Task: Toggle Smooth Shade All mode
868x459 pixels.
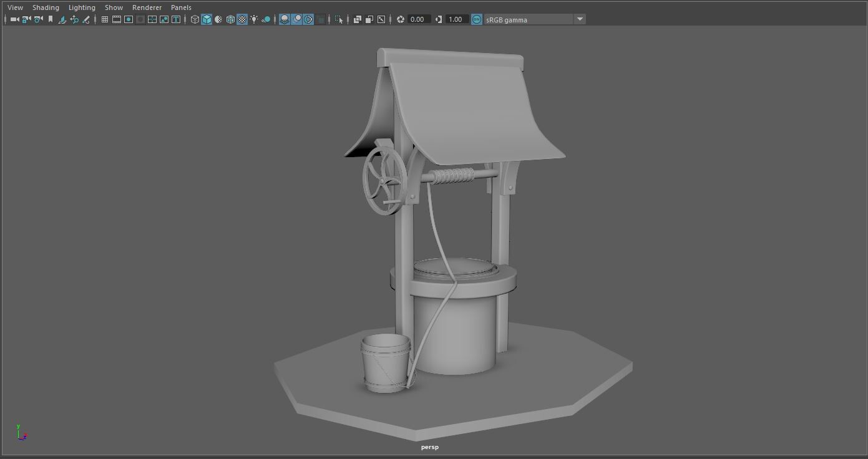Action: tap(206, 19)
